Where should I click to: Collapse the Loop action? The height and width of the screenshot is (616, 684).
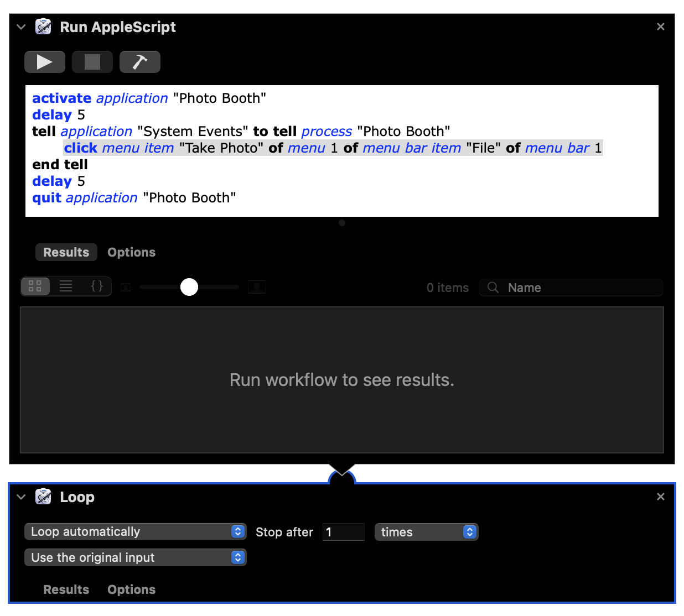[21, 497]
